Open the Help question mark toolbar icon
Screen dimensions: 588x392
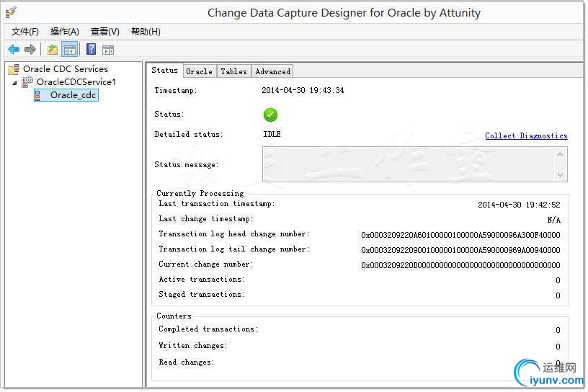(91, 49)
